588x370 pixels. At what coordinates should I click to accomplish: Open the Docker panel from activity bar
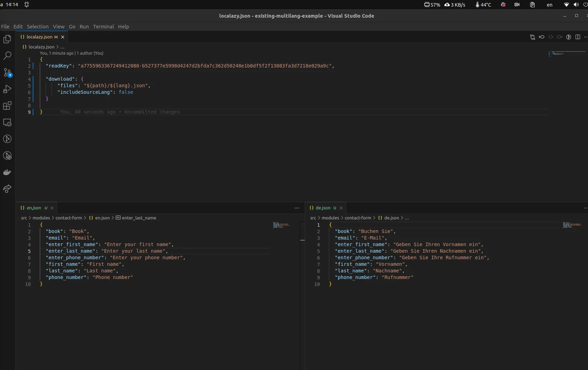pos(7,172)
